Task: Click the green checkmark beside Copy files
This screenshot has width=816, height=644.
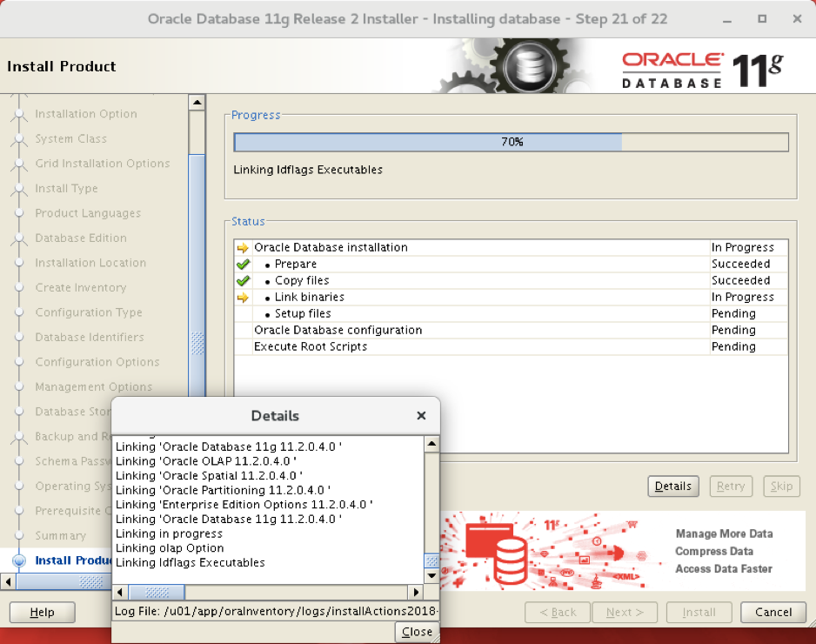Action: 243,280
